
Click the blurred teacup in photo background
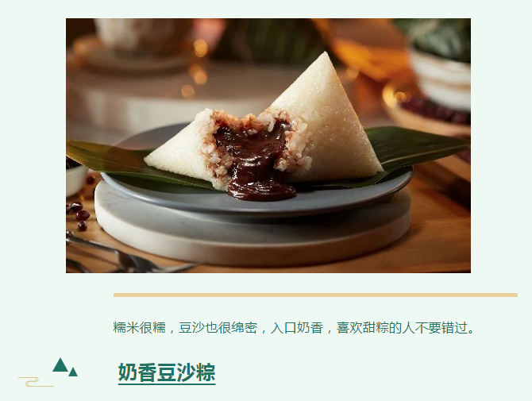click(x=142, y=36)
